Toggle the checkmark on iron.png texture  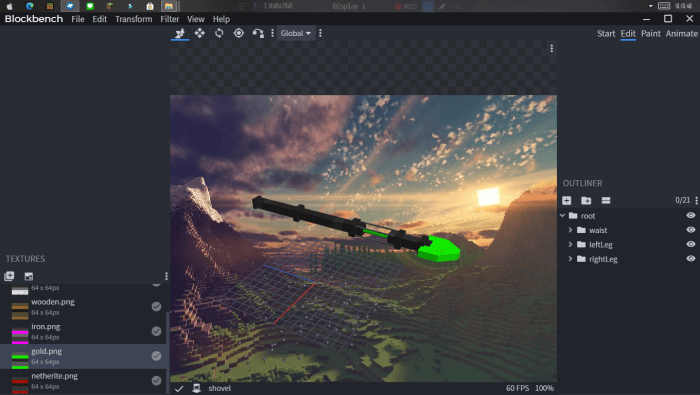click(x=156, y=331)
